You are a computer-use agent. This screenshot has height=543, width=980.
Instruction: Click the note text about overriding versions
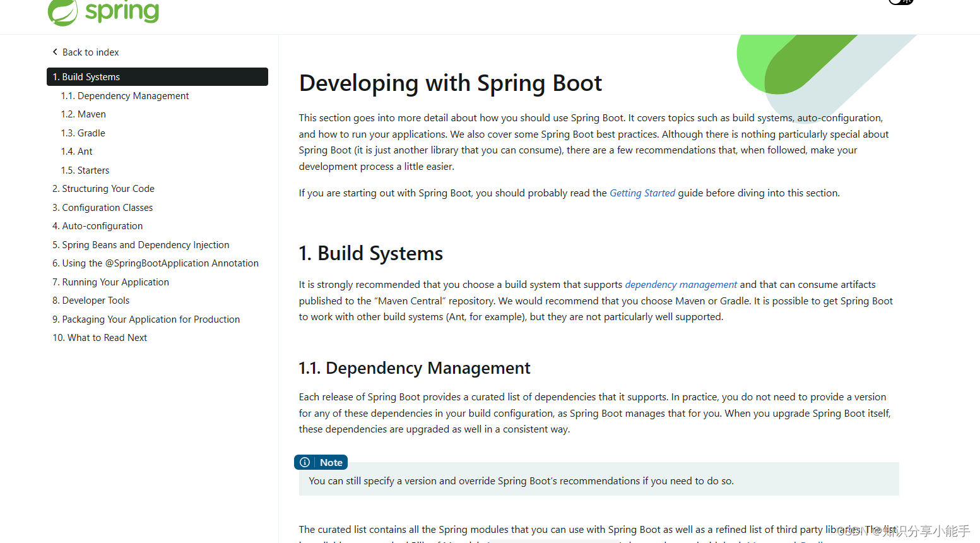pyautogui.click(x=521, y=481)
